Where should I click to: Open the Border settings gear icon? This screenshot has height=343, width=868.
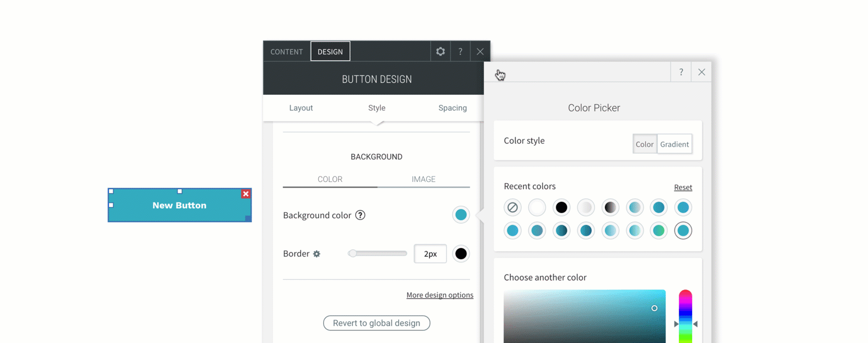click(317, 254)
